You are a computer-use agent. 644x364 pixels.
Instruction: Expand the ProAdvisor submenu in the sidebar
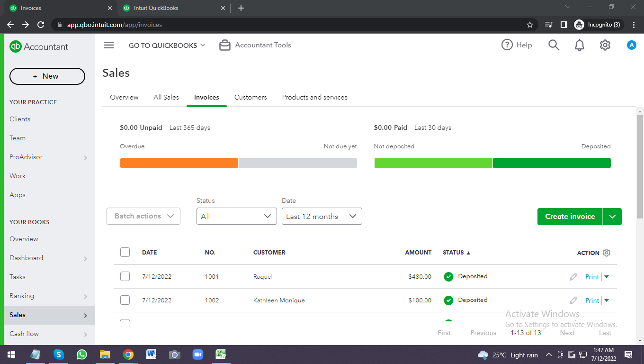tap(86, 157)
